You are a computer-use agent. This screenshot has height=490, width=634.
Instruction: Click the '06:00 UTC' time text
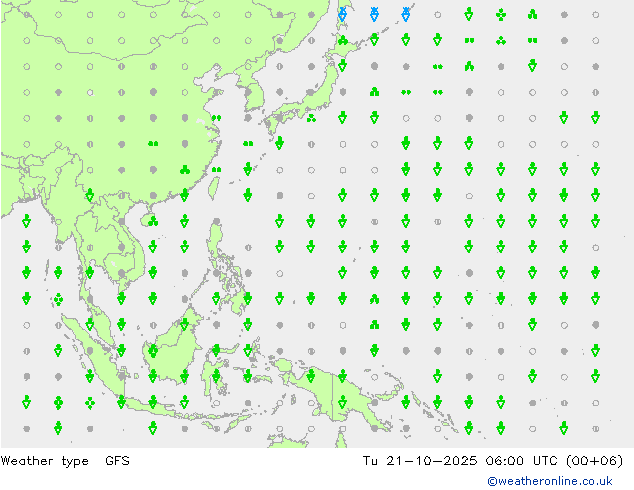[x=522, y=461]
